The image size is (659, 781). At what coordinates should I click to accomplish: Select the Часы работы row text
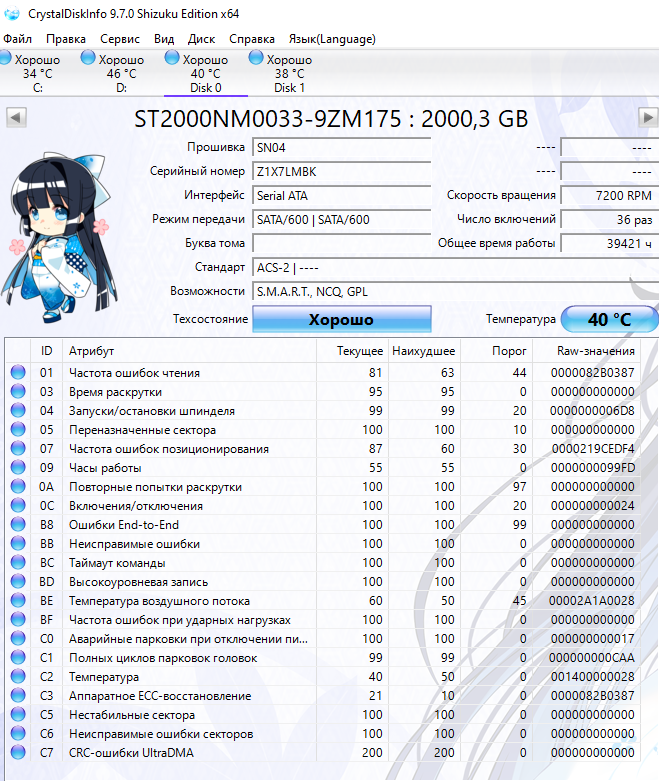tap(105, 468)
